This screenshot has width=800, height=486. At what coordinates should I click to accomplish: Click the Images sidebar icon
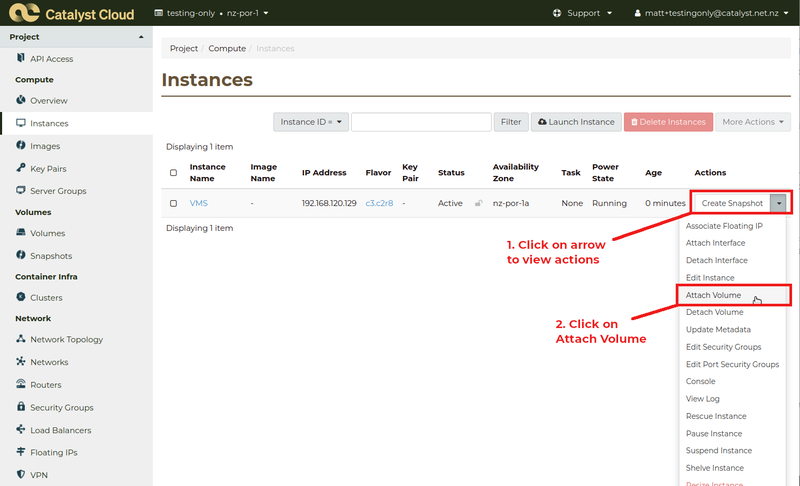point(20,145)
